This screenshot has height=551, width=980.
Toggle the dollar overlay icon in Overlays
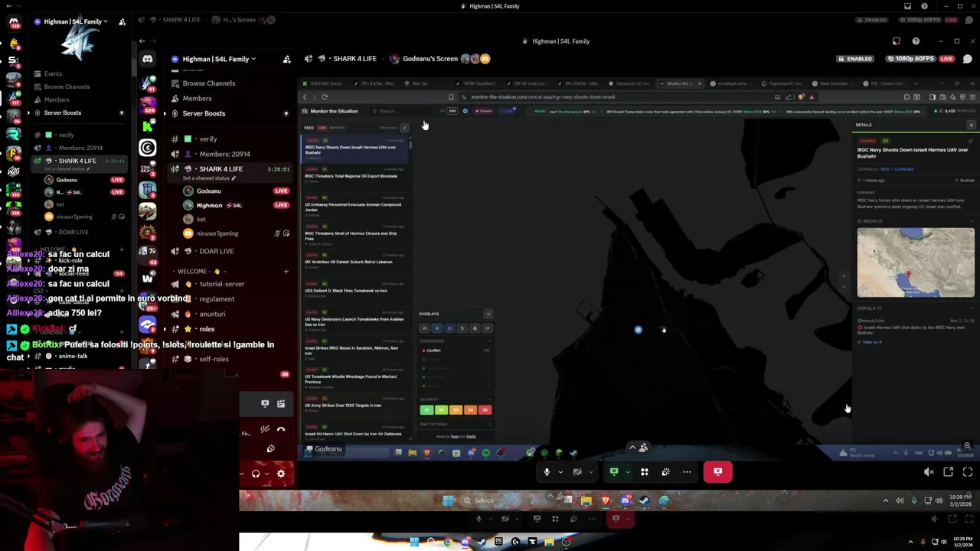(462, 328)
